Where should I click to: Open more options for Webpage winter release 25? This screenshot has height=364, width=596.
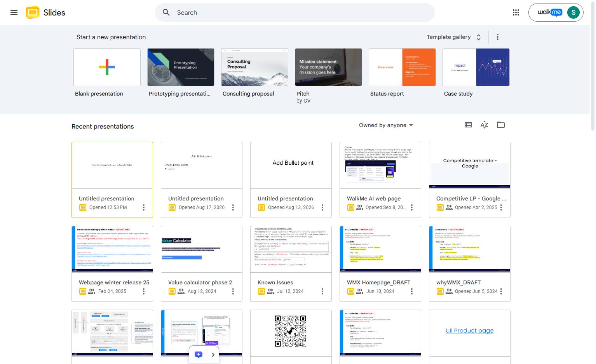(x=144, y=291)
